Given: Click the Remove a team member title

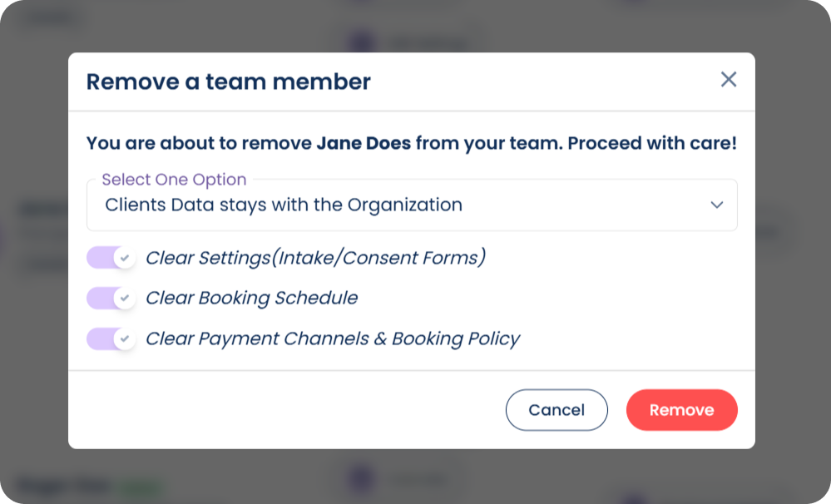Looking at the screenshot, I should (229, 82).
